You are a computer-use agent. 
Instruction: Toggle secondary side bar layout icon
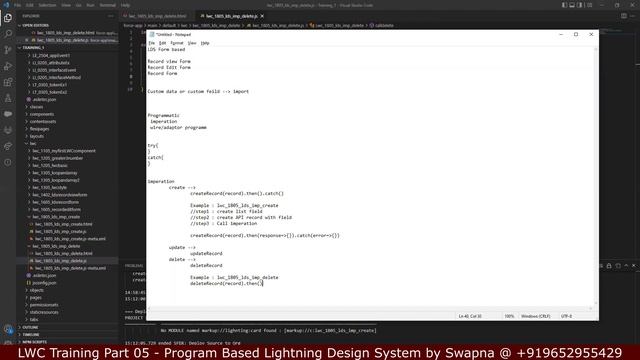(580, 5)
